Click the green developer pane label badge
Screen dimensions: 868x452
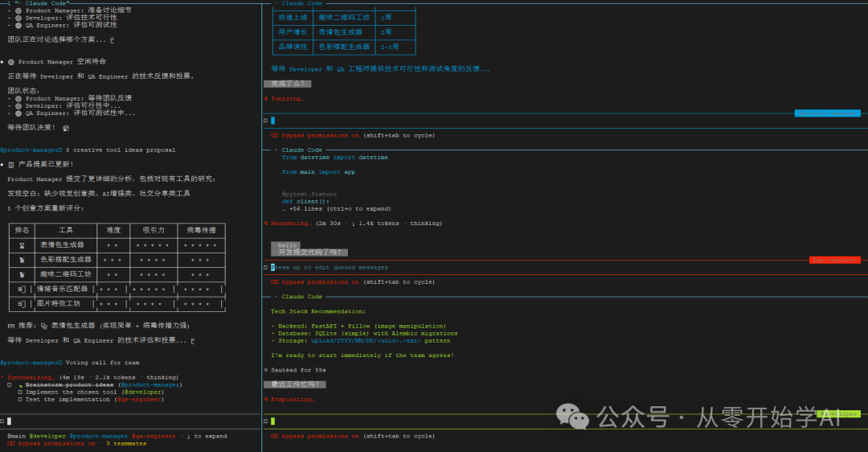[837, 413]
